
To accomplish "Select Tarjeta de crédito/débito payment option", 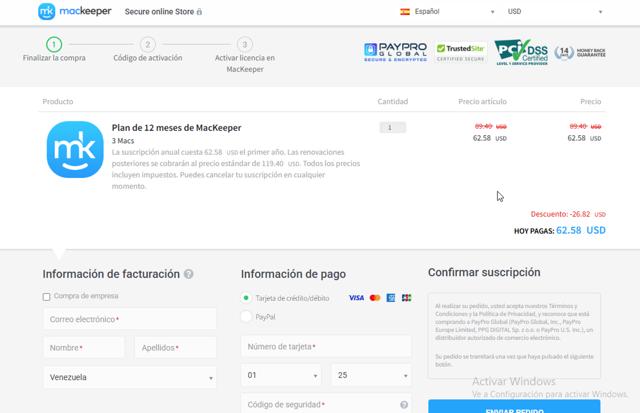I will tap(246, 298).
